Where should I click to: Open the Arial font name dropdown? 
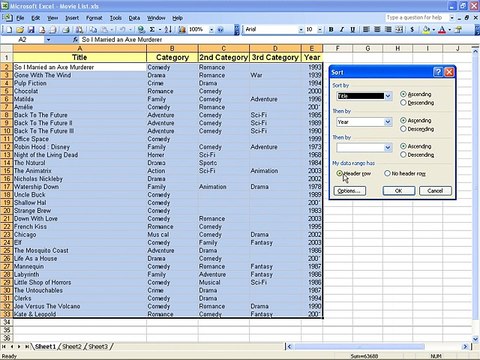tap(301, 30)
